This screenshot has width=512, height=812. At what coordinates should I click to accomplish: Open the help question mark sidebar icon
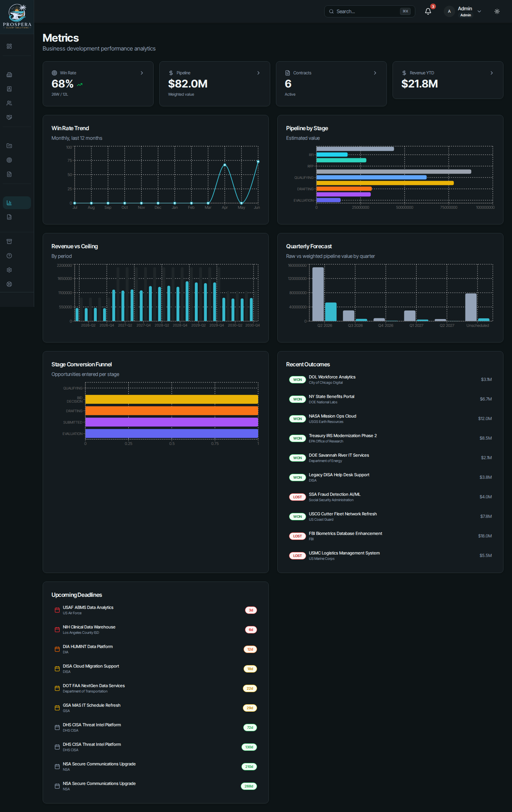click(x=9, y=256)
